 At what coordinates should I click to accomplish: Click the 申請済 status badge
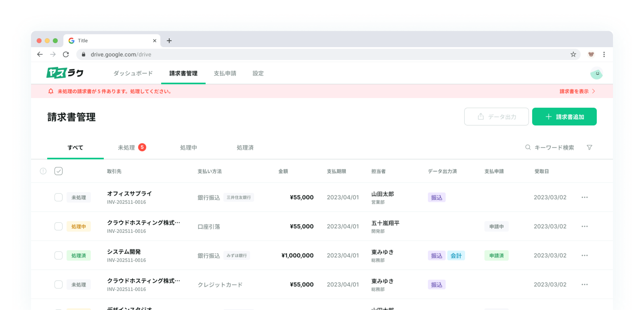(496, 256)
